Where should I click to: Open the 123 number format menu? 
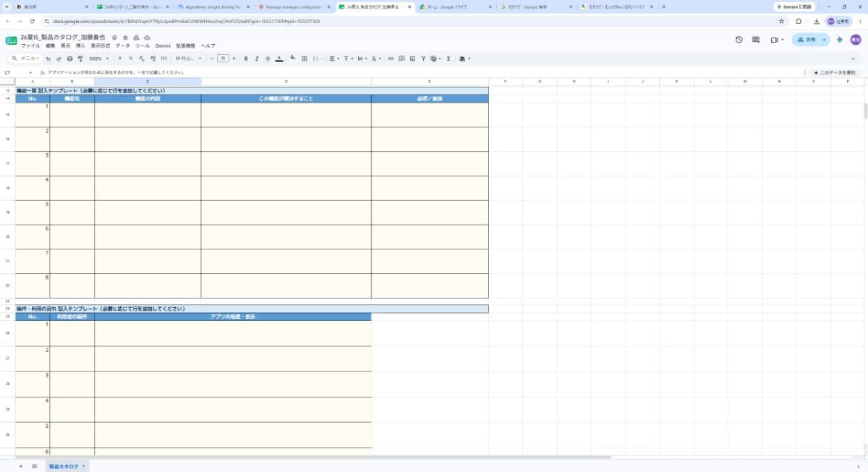tap(163, 59)
